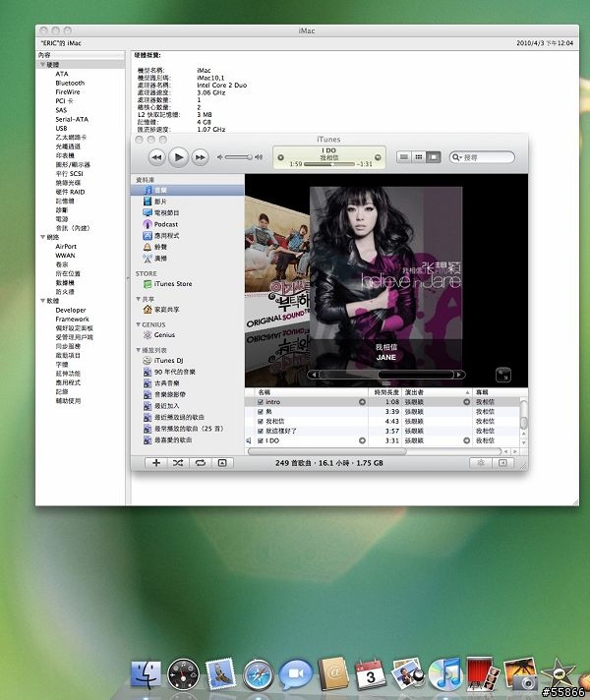
Task: Select USB in iMac profiler sidebar
Action: point(61,128)
